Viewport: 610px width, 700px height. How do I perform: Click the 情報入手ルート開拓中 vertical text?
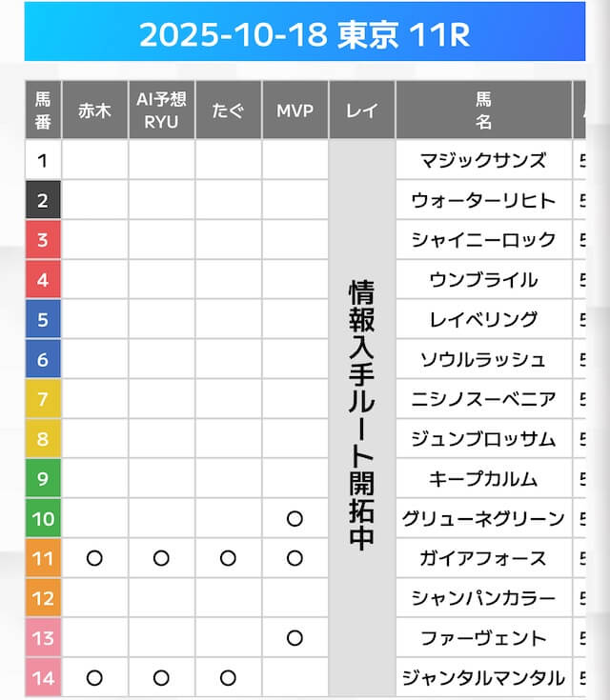(x=361, y=412)
